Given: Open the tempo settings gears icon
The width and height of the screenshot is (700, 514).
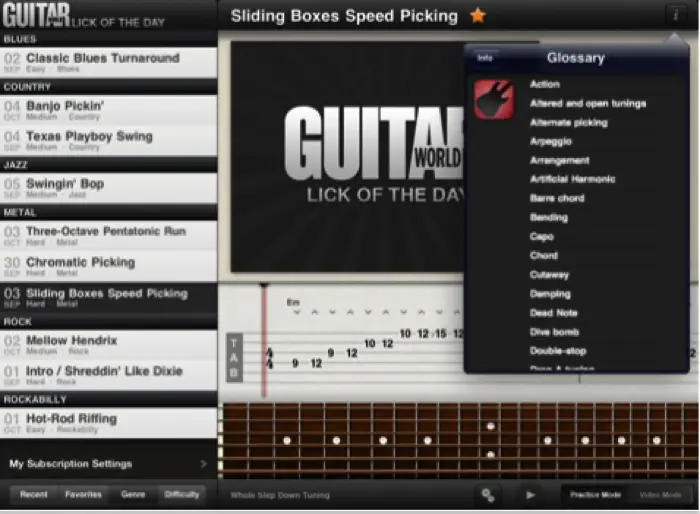Looking at the screenshot, I should pos(488,495).
